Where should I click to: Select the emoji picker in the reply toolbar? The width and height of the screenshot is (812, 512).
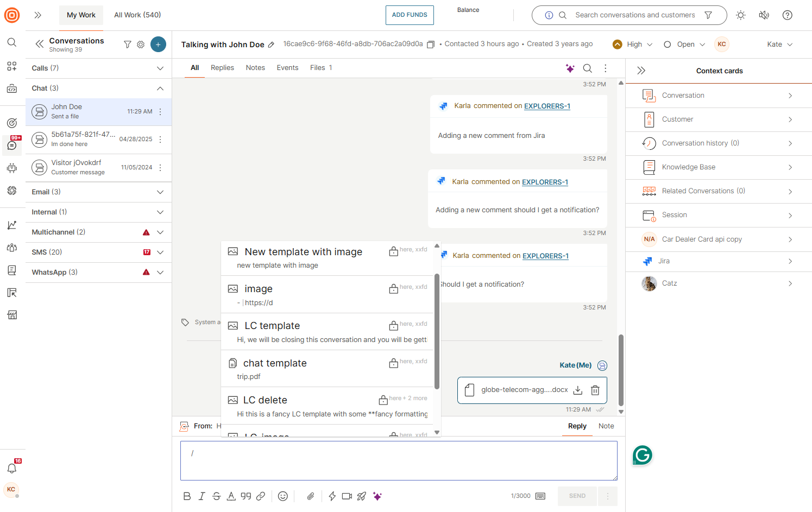point(283,496)
